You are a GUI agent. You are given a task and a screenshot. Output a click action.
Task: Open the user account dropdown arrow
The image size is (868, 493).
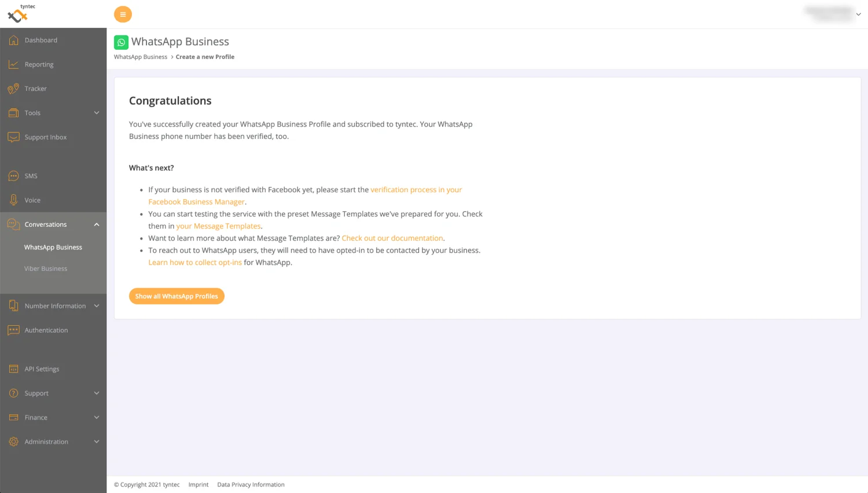[x=858, y=14]
